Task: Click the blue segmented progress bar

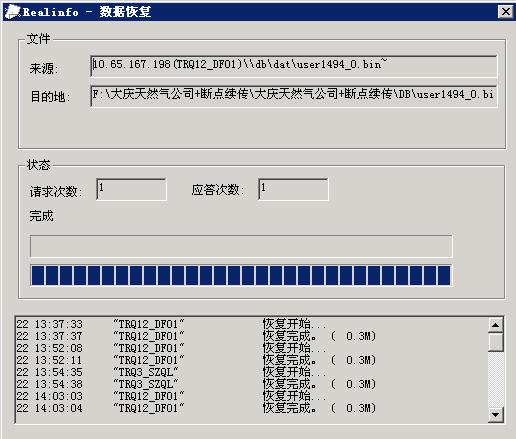Action: (x=241, y=275)
